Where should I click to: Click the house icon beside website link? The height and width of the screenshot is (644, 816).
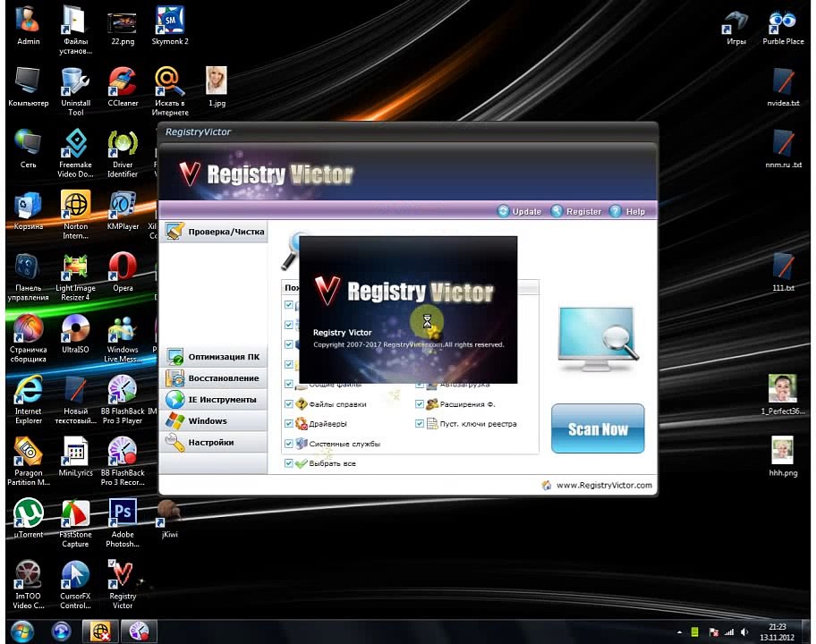point(547,485)
